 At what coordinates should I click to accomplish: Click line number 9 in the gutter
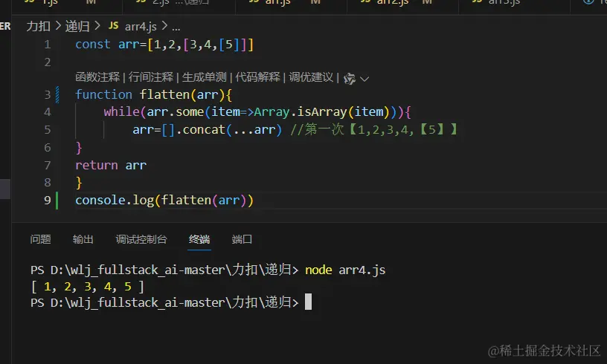pyautogui.click(x=47, y=200)
